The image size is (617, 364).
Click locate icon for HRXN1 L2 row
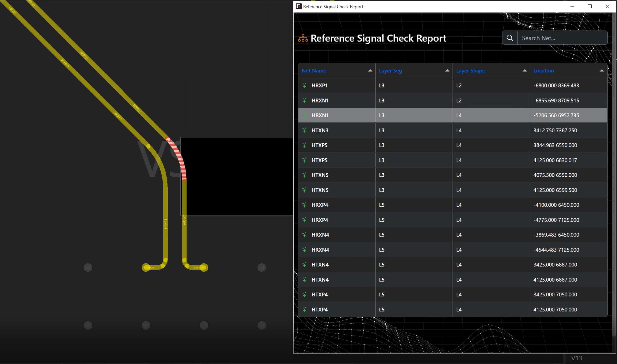point(304,100)
